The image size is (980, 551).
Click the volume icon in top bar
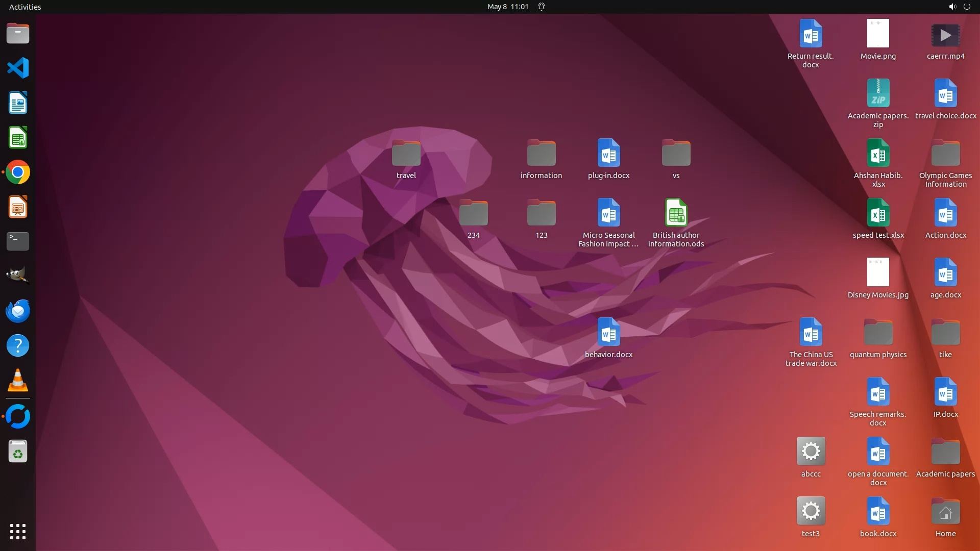point(952,7)
